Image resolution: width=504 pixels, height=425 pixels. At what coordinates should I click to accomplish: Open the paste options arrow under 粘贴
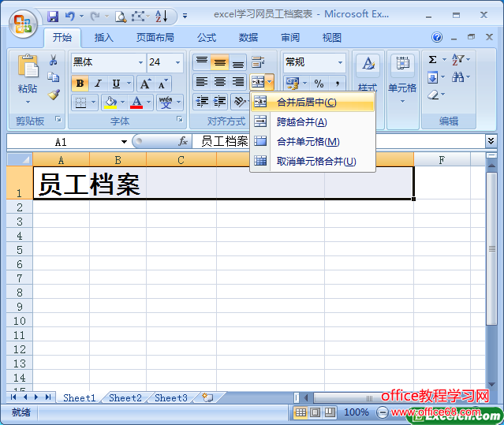28,103
